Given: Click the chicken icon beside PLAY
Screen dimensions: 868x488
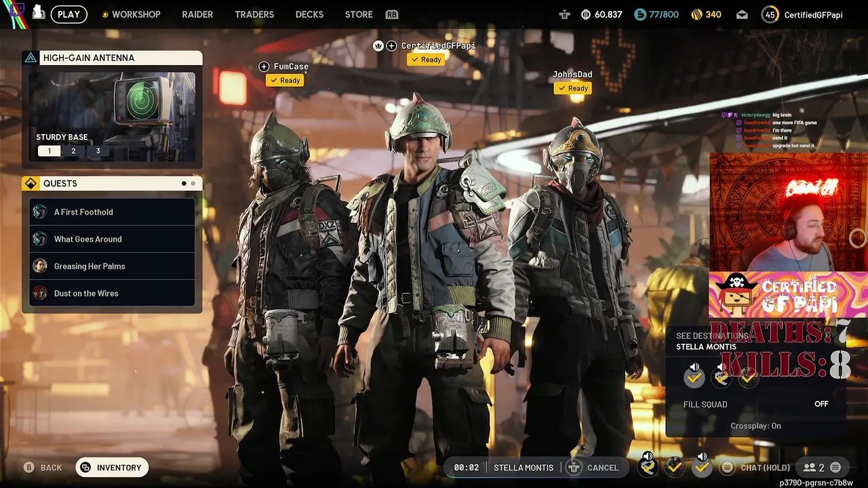Looking at the screenshot, I should (x=39, y=12).
